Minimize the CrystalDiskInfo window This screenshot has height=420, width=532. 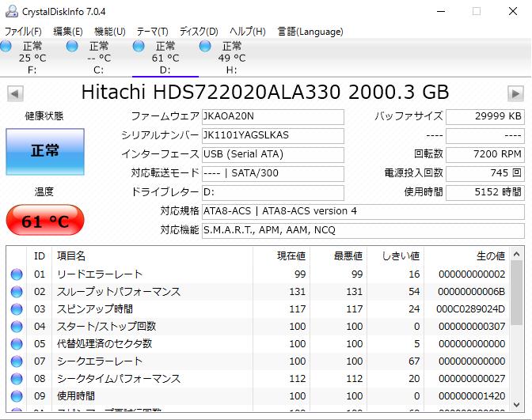pyautogui.click(x=441, y=11)
